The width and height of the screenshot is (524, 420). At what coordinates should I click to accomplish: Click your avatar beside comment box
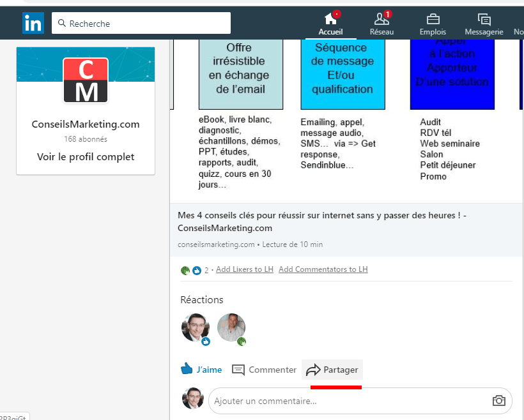(193, 398)
